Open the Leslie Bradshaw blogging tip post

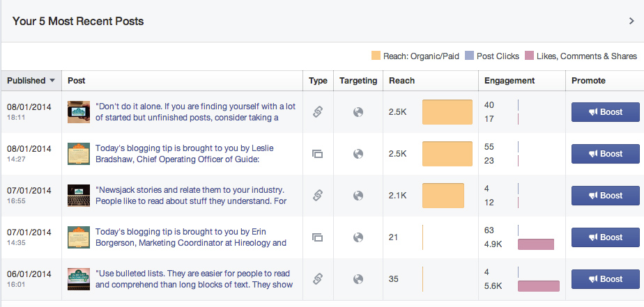coord(185,154)
